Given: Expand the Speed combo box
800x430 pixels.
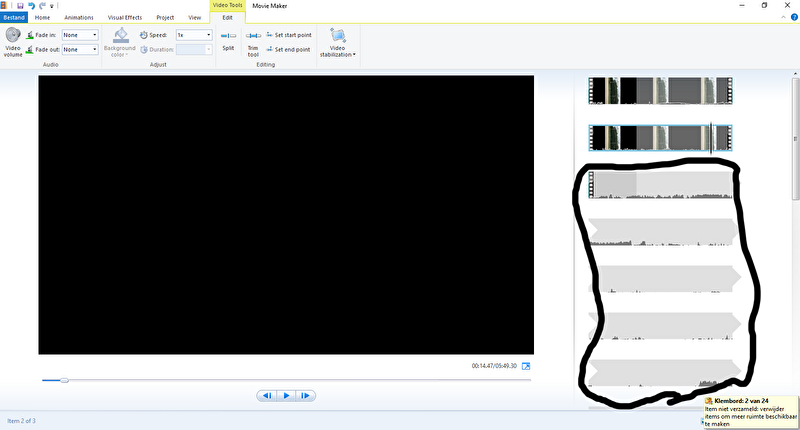Looking at the screenshot, I should coord(194,35).
